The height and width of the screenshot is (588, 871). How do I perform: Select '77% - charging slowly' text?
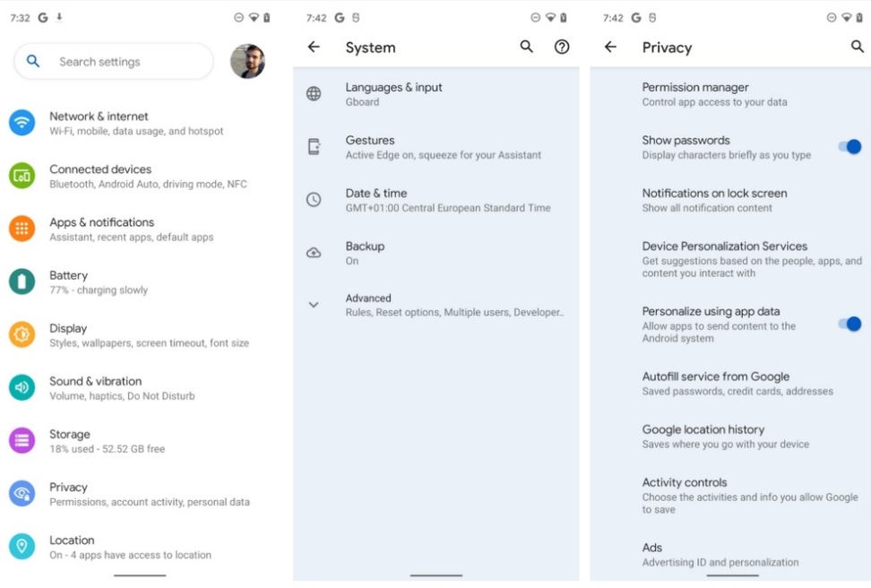pos(99,290)
